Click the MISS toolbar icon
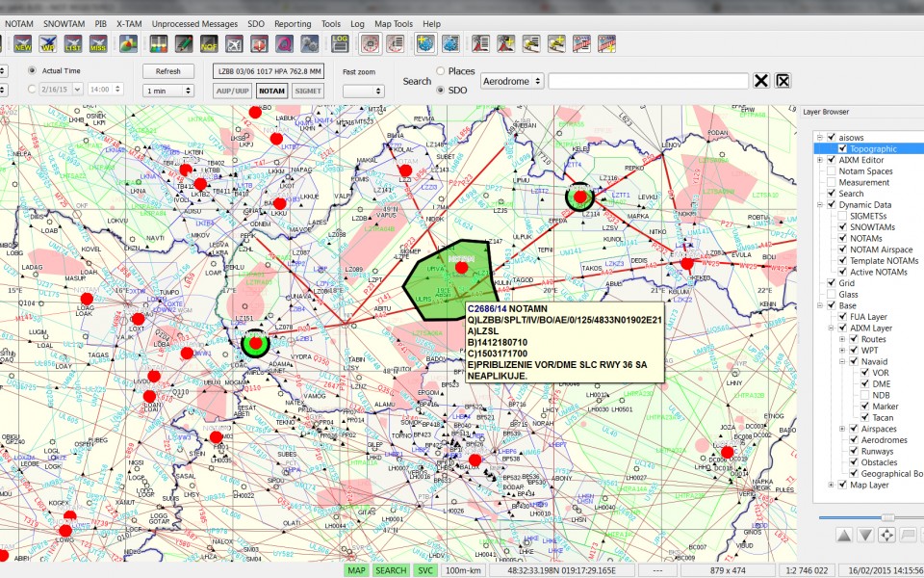 point(98,43)
